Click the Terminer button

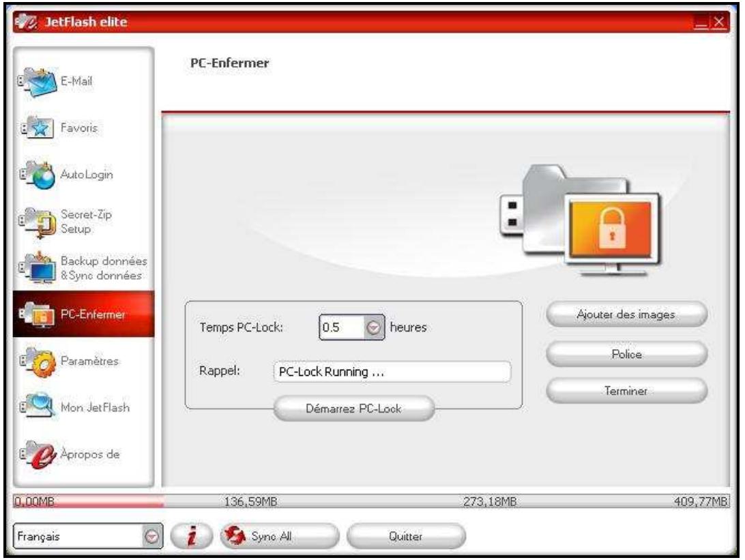[x=626, y=391]
